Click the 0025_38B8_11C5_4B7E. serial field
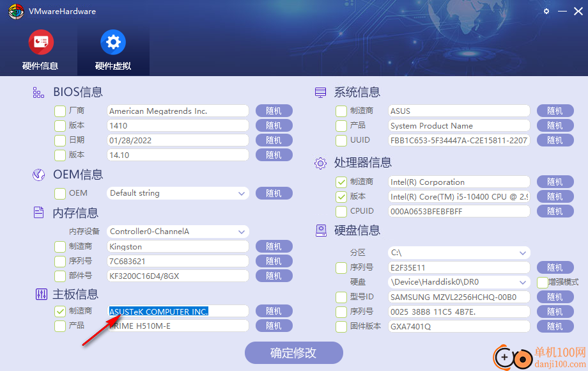 tap(459, 312)
